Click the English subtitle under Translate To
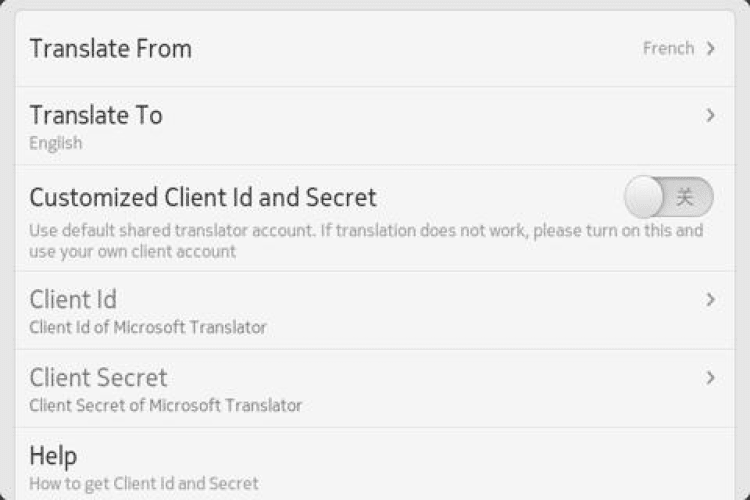Image resolution: width=750 pixels, height=500 pixels. click(56, 143)
